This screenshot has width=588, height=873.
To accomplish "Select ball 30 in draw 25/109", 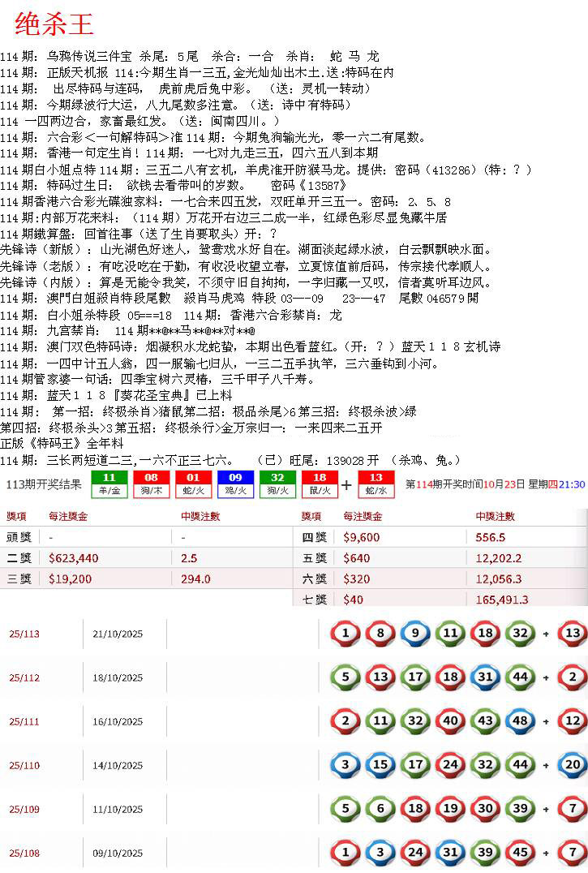I will pos(485,809).
